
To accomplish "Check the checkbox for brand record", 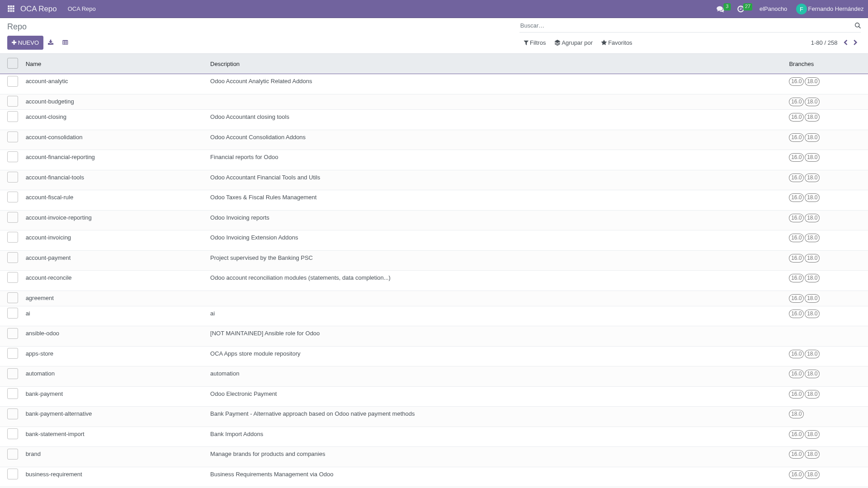I will pyautogui.click(x=13, y=454).
